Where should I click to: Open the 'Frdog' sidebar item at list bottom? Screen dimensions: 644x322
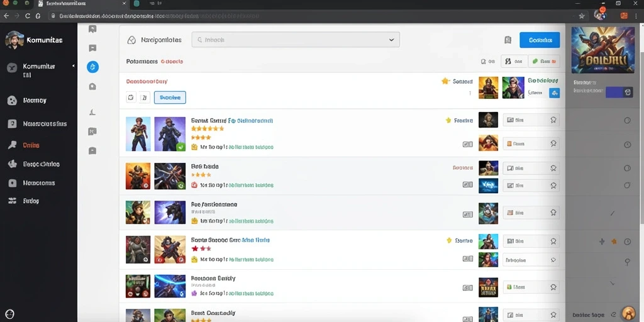[24, 201]
